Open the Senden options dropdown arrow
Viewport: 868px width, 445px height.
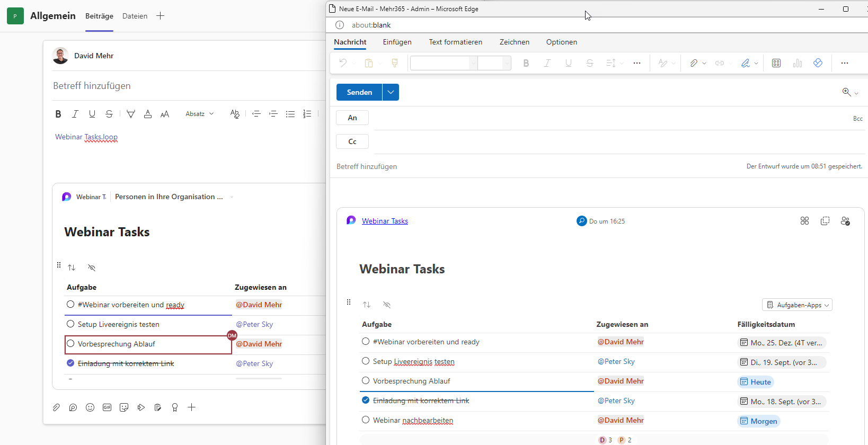pyautogui.click(x=391, y=92)
